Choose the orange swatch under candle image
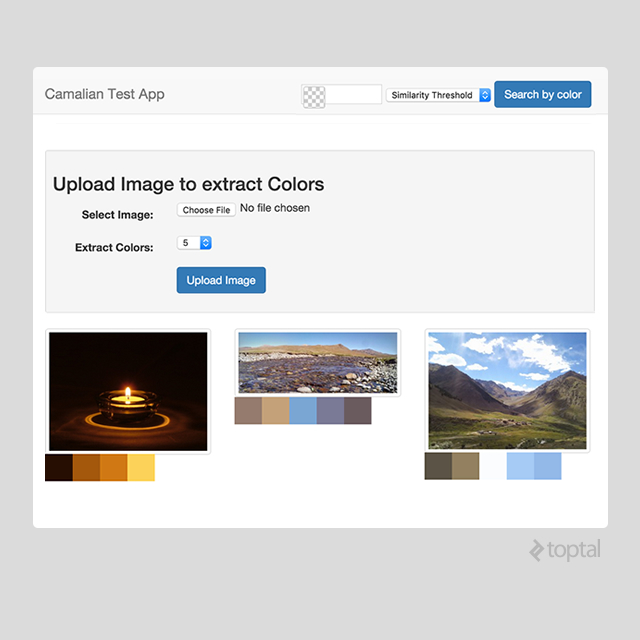This screenshot has width=640, height=640. click(x=114, y=467)
